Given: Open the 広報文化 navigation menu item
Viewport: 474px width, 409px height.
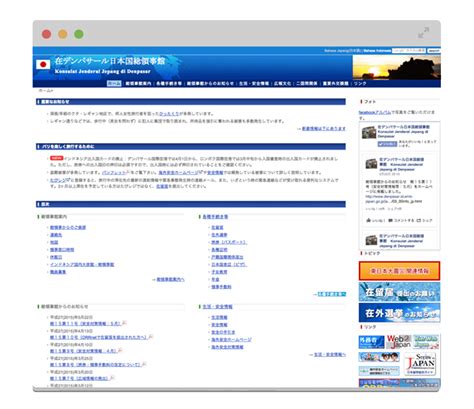Looking at the screenshot, I should click(283, 83).
